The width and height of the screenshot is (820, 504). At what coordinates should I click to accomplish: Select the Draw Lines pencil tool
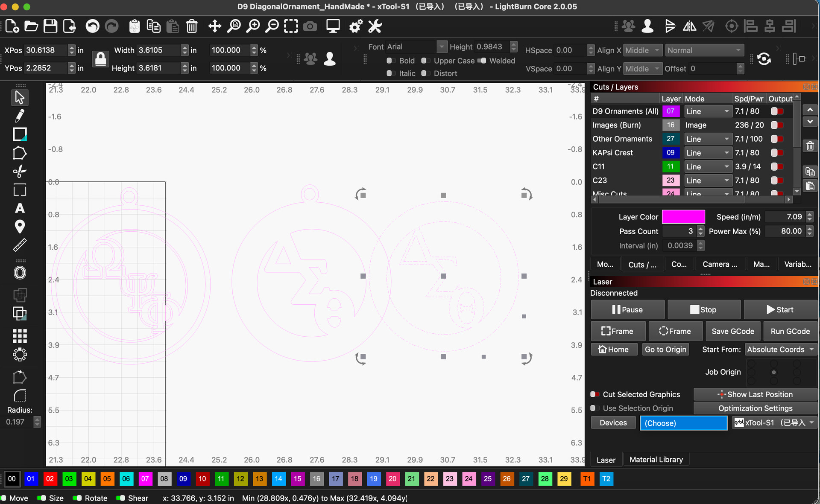[x=20, y=116]
